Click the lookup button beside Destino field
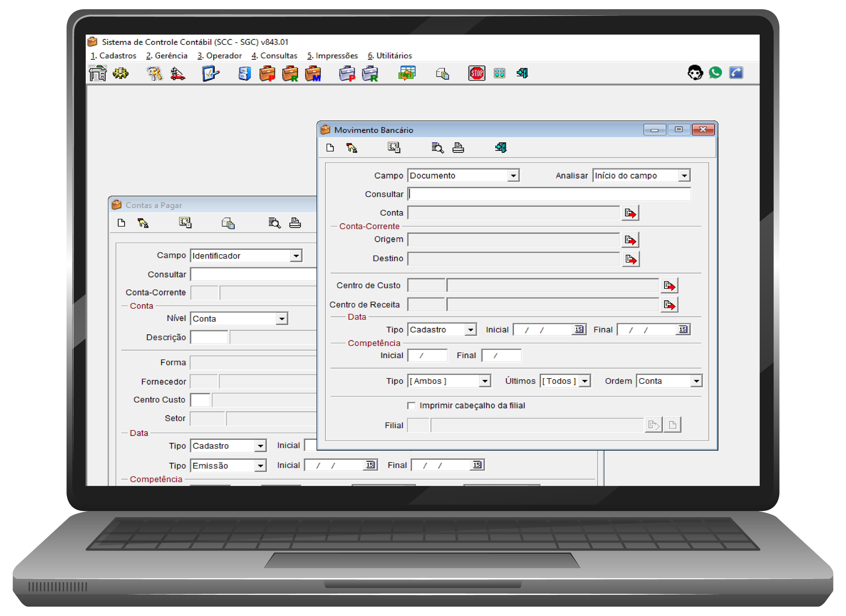The height and width of the screenshot is (616, 846). tap(631, 259)
